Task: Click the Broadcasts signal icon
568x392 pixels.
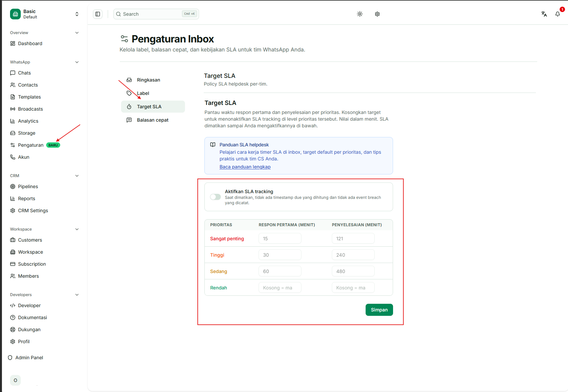Action: (13, 109)
